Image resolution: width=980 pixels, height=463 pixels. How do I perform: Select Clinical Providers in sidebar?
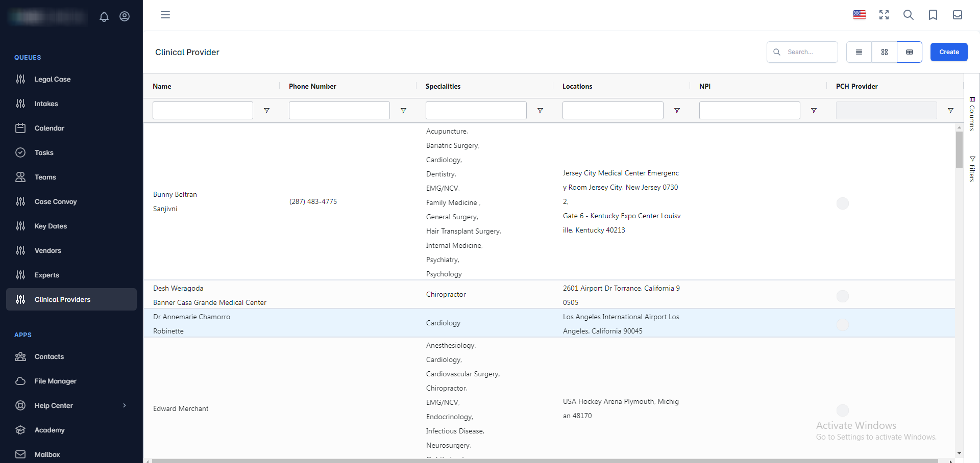click(x=71, y=299)
